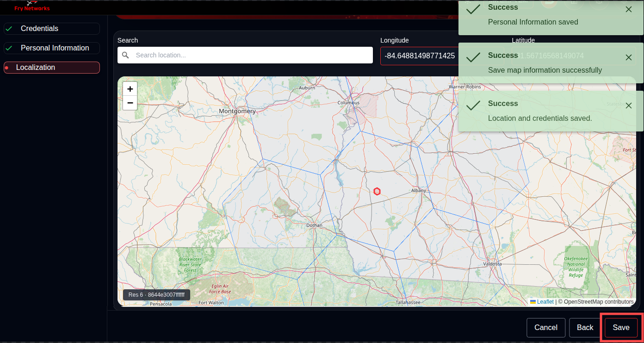Screen dimensions: 644x343
Task: Dismiss 'Location and credentials saved' toast
Action: pos(628,106)
